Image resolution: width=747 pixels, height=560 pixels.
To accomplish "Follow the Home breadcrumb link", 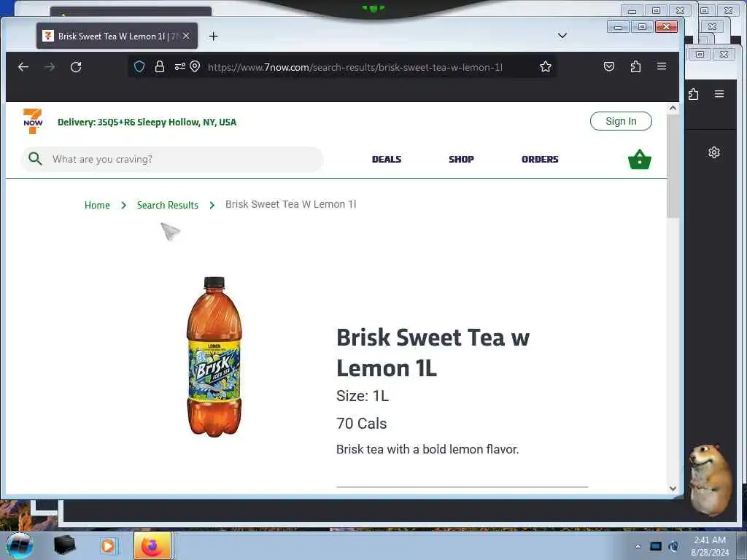I will pos(97,205).
